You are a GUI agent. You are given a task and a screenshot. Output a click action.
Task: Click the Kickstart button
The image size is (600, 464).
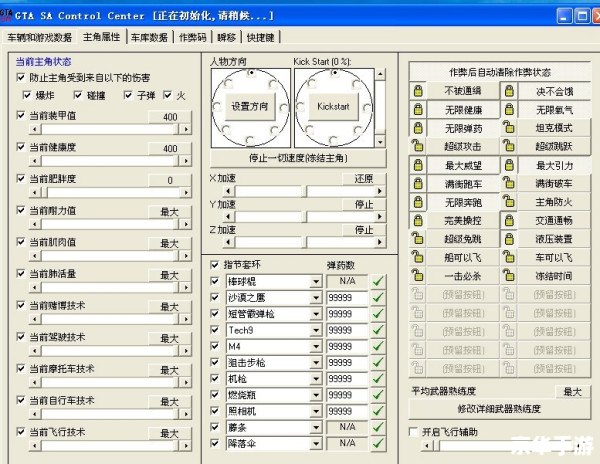pyautogui.click(x=333, y=106)
